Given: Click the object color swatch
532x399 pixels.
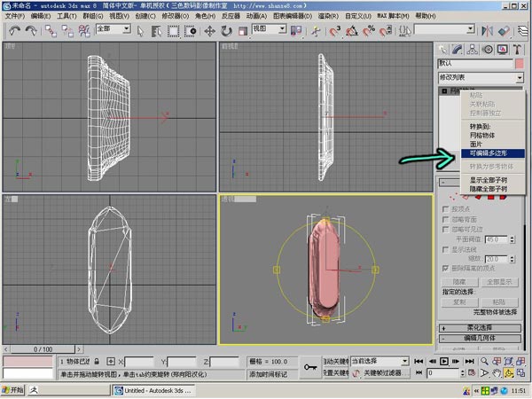Looking at the screenshot, I should click(519, 64).
